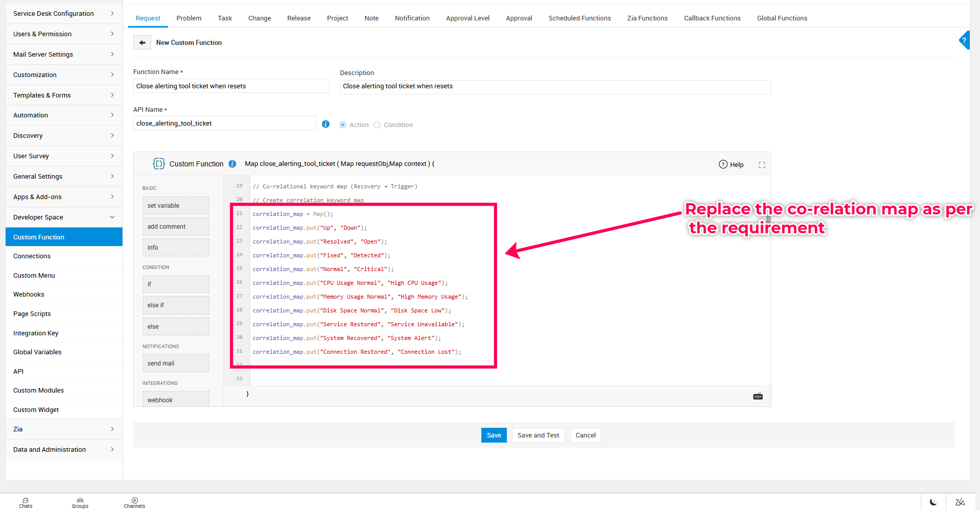Click the Function Name input field
Screen dimensions: 980x510
[231, 86]
